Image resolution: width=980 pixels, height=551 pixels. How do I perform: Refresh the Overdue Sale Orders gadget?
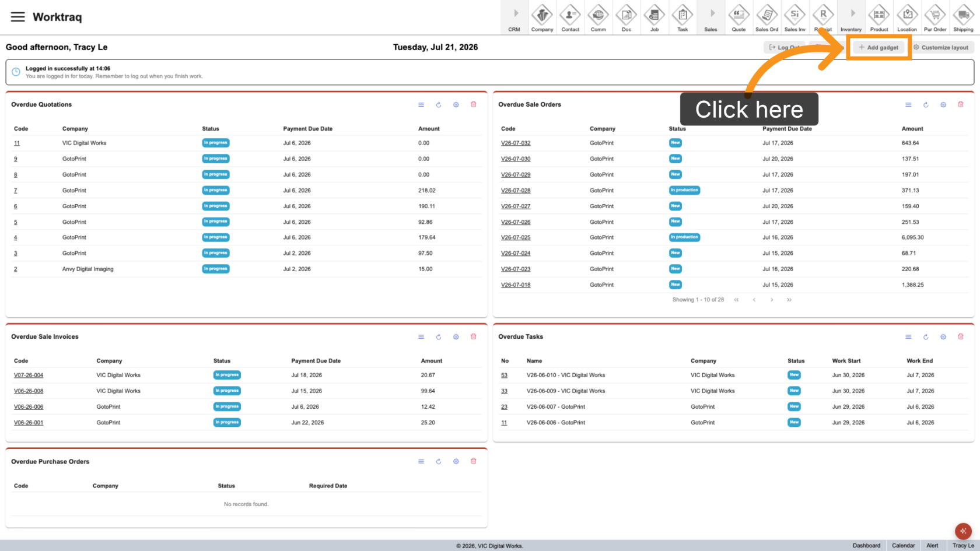pos(926,105)
